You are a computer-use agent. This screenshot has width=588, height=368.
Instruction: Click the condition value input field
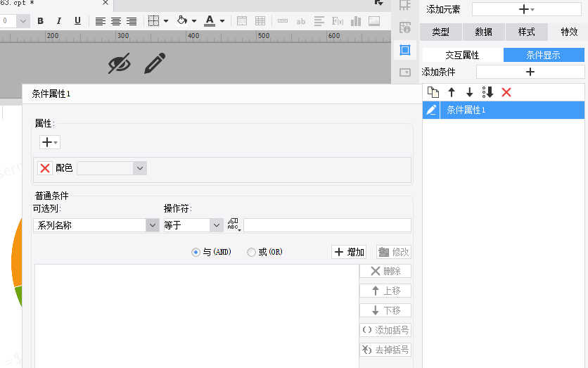(x=327, y=225)
